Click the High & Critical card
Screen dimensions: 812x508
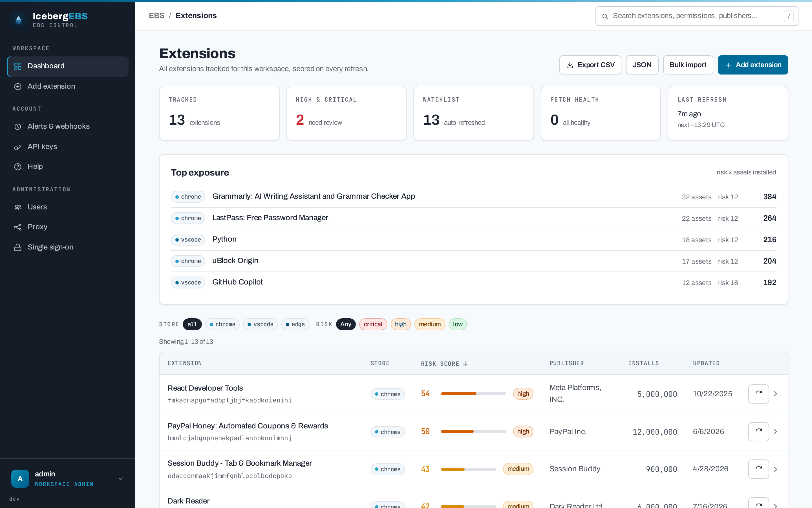[x=346, y=113]
